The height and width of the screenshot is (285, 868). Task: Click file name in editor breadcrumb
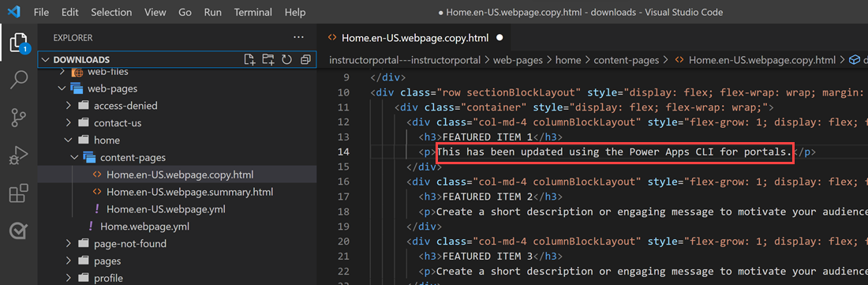(x=761, y=60)
